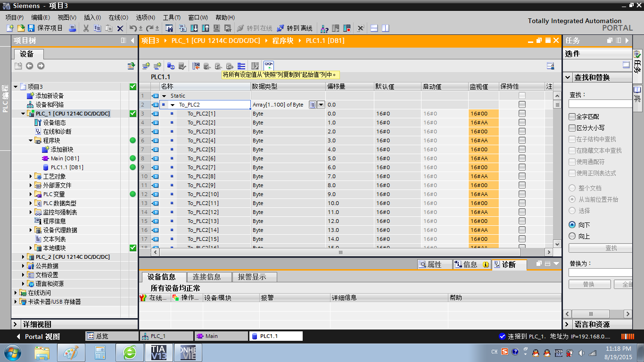
Task: Click the split editor horizontally icon
Action: point(374,28)
